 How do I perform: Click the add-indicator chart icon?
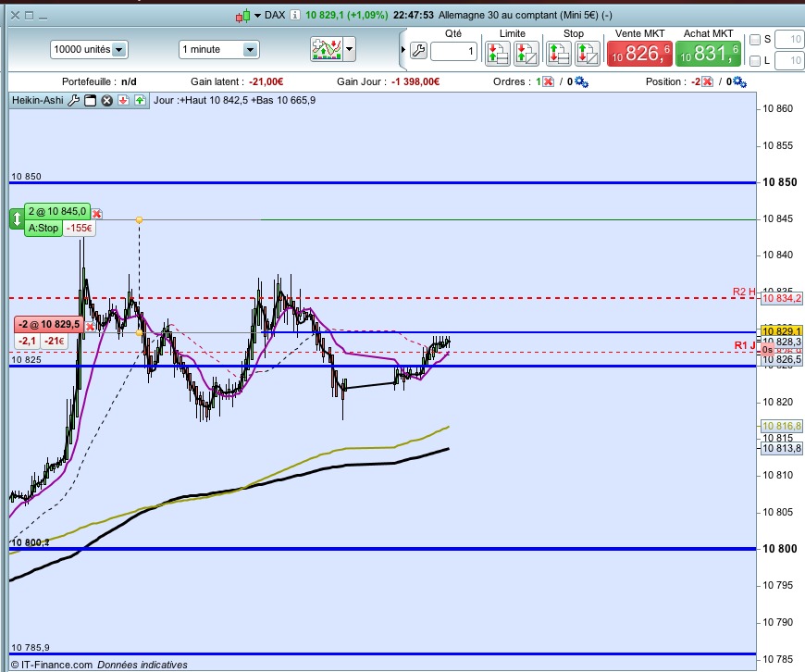[327, 50]
